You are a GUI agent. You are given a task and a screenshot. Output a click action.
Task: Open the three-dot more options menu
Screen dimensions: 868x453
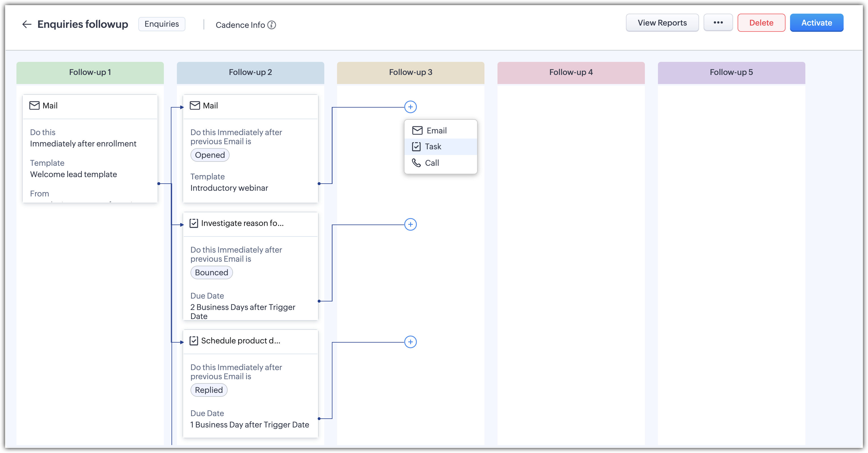point(718,23)
